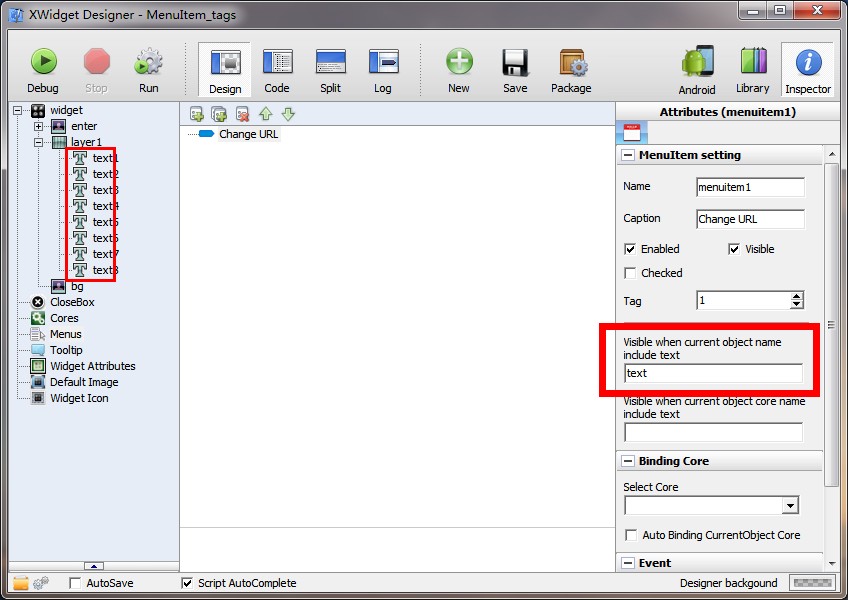Toggle the Enabled checkbox
The image size is (848, 600).
tap(630, 249)
